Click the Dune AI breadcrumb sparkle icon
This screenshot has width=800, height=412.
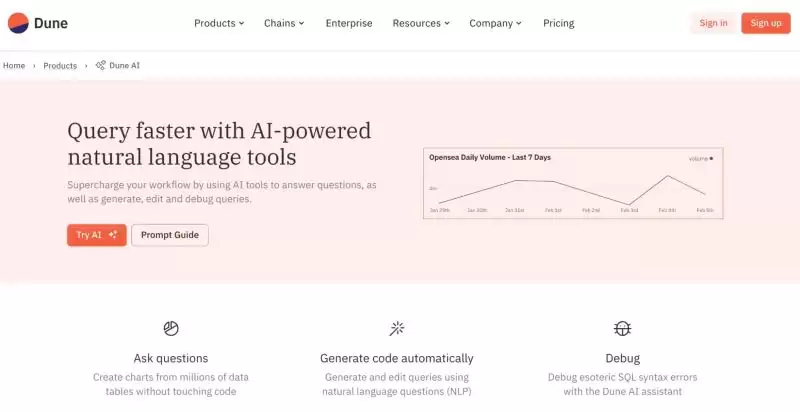click(101, 66)
